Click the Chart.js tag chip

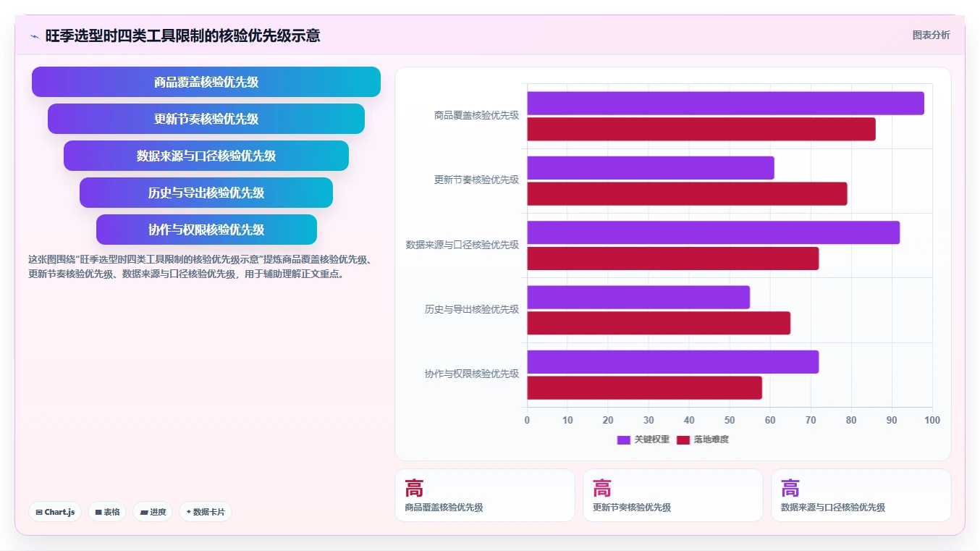(x=56, y=512)
